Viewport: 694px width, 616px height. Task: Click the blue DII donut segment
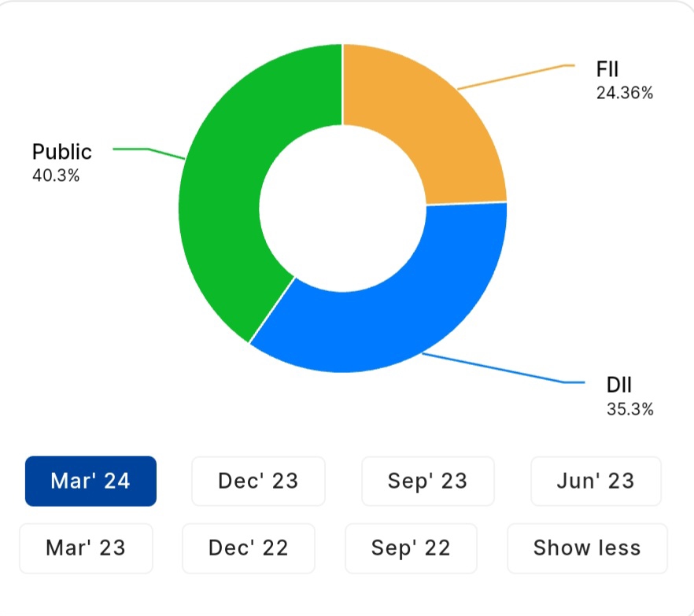[x=393, y=315]
